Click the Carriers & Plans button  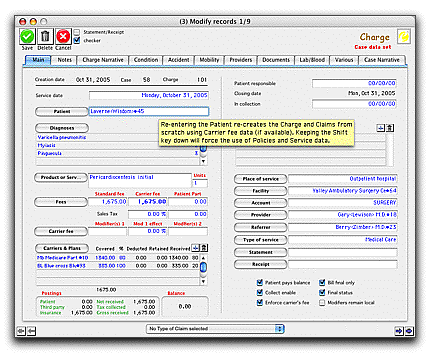click(x=62, y=248)
